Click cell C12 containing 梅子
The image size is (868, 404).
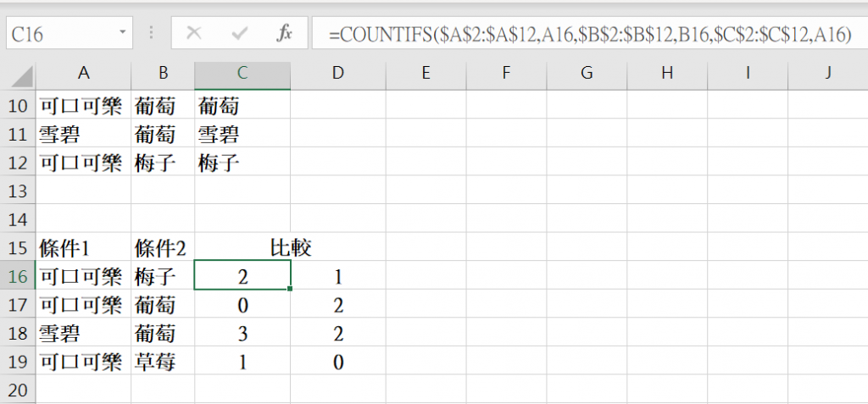[242, 162]
